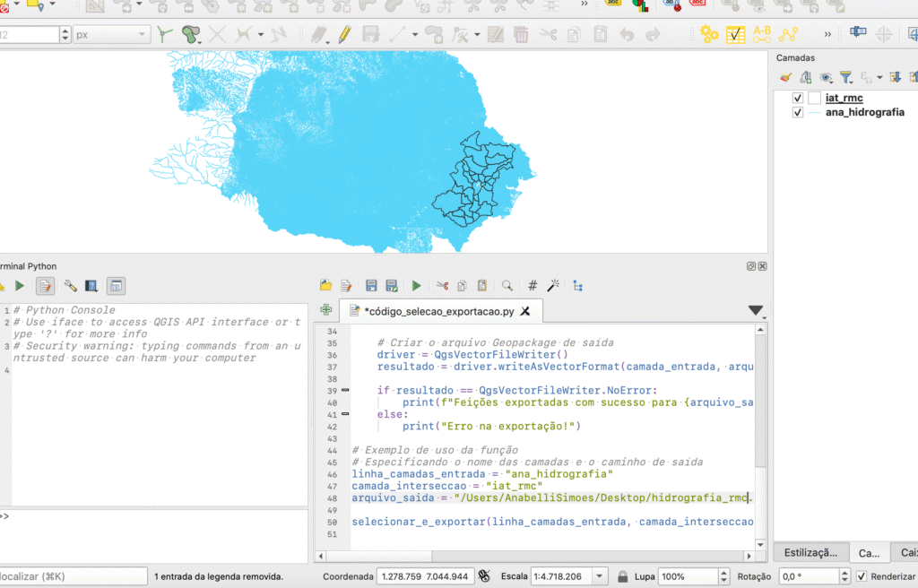
Task: Toggle comment with the hash icon
Action: (x=533, y=286)
